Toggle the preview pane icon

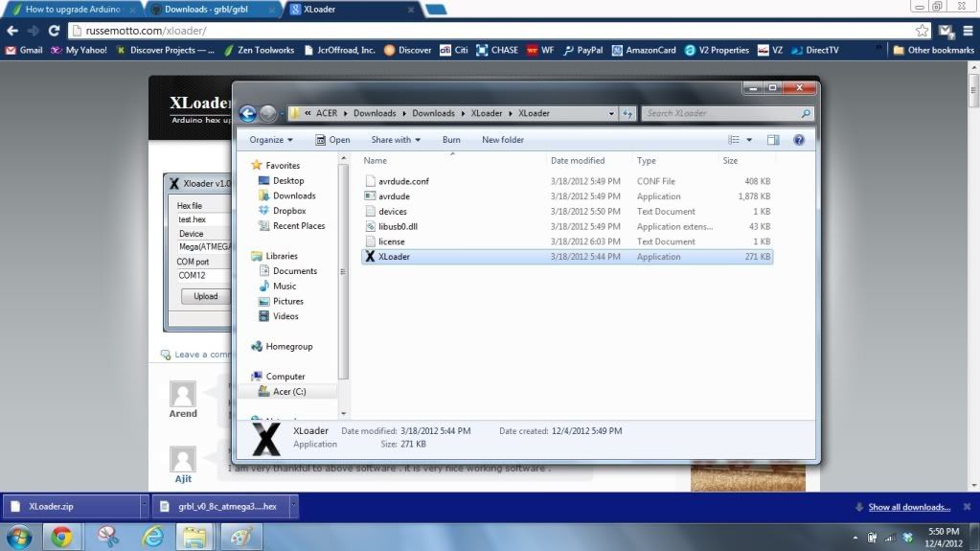click(773, 140)
